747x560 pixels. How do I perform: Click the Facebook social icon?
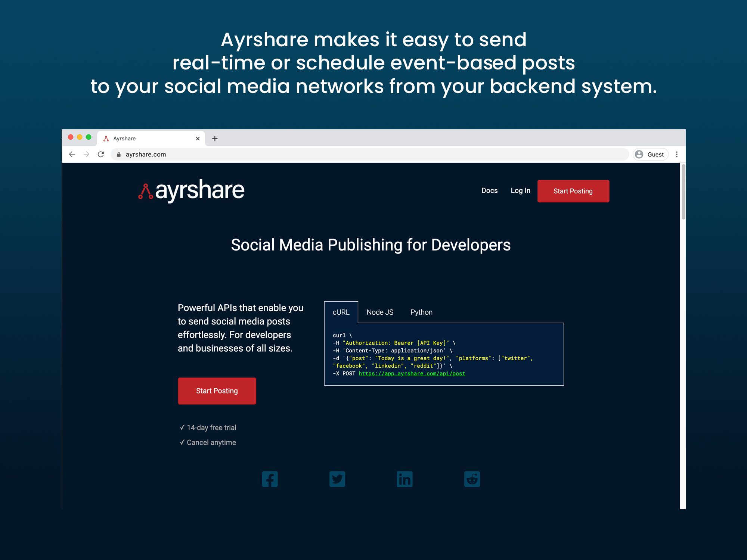[270, 479]
